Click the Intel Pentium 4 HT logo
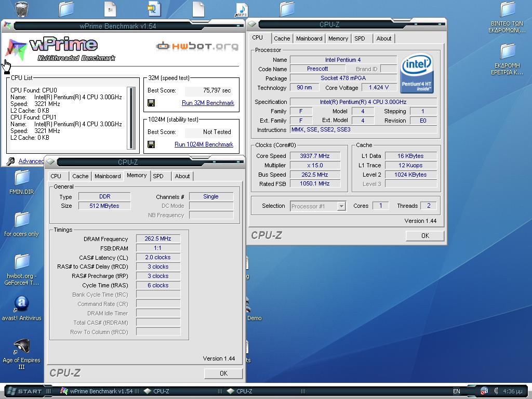Viewport: 532px width, 399px height. coord(417,73)
